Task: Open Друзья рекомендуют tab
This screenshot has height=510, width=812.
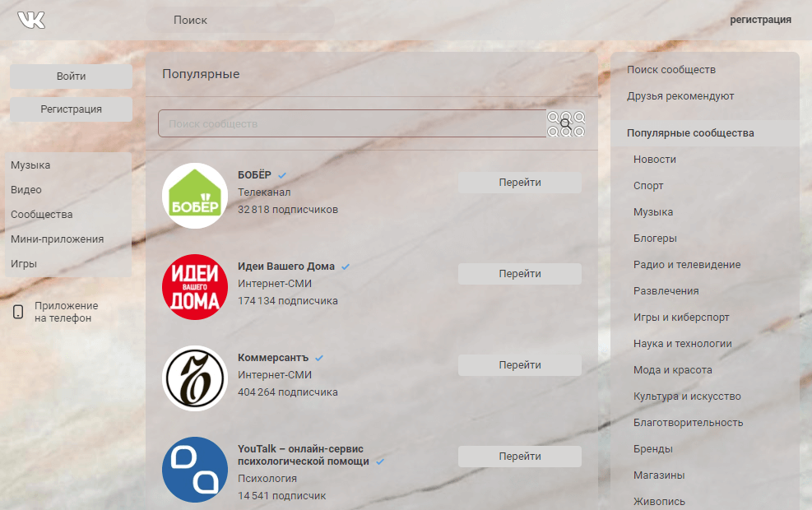Action: pyautogui.click(x=680, y=96)
